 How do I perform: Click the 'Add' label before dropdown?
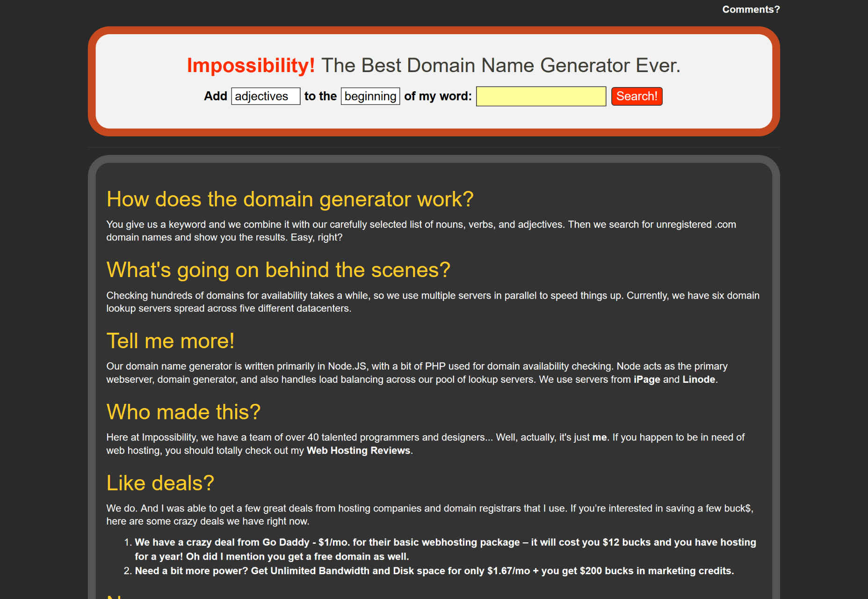click(x=216, y=96)
